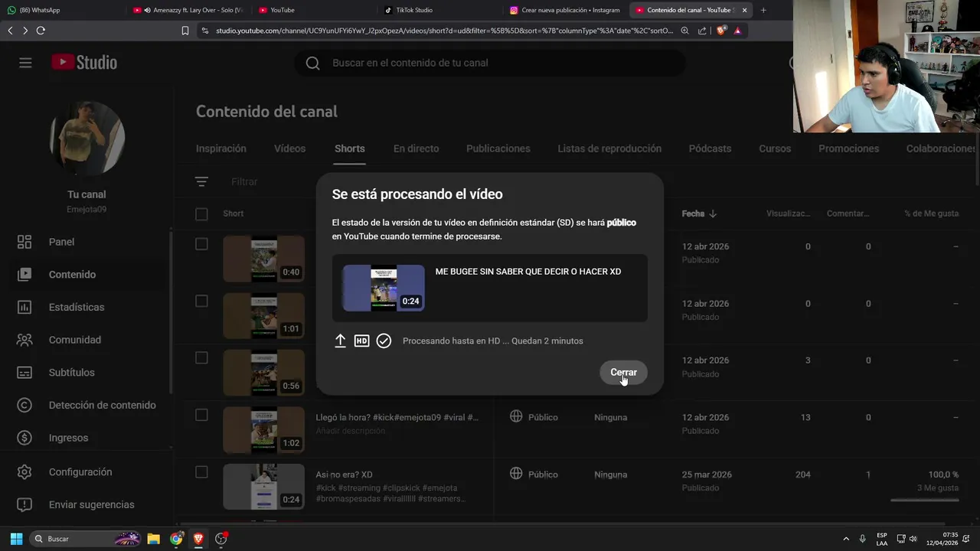Image resolution: width=980 pixels, height=551 pixels.
Task: Check the Llegó la hora row checkbox
Action: [x=201, y=415]
